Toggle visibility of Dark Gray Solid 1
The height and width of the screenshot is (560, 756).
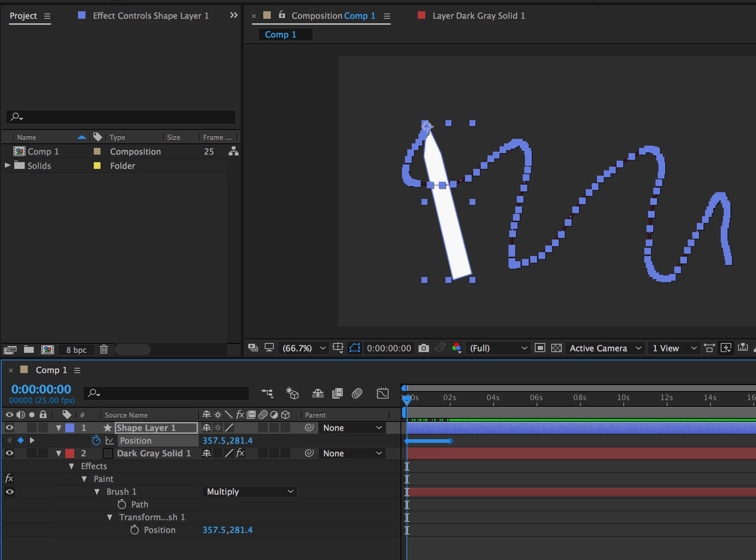(10, 453)
